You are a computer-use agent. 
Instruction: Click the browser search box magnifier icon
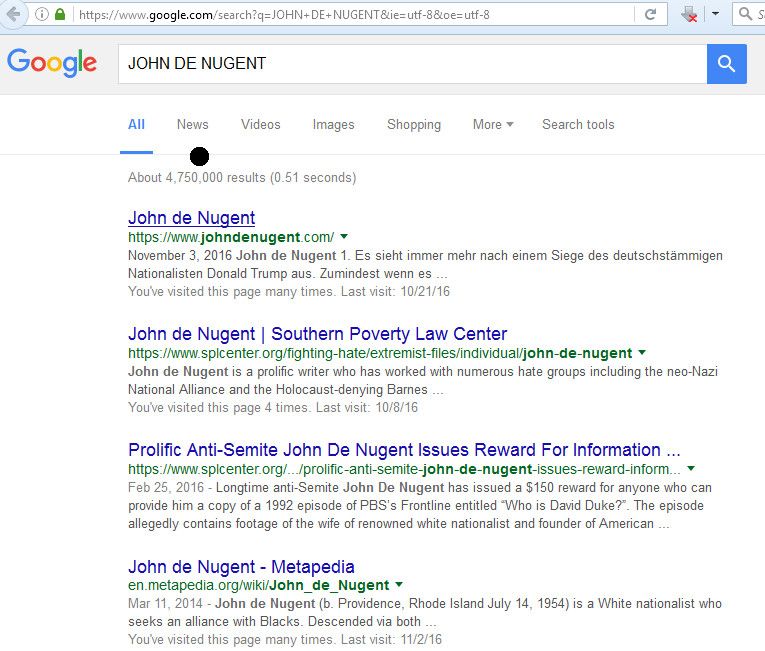(745, 14)
